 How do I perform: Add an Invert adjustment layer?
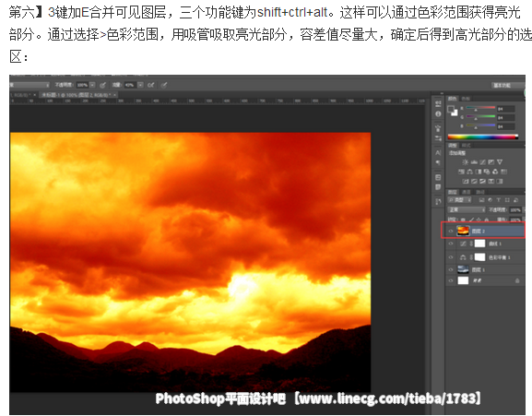466,181
